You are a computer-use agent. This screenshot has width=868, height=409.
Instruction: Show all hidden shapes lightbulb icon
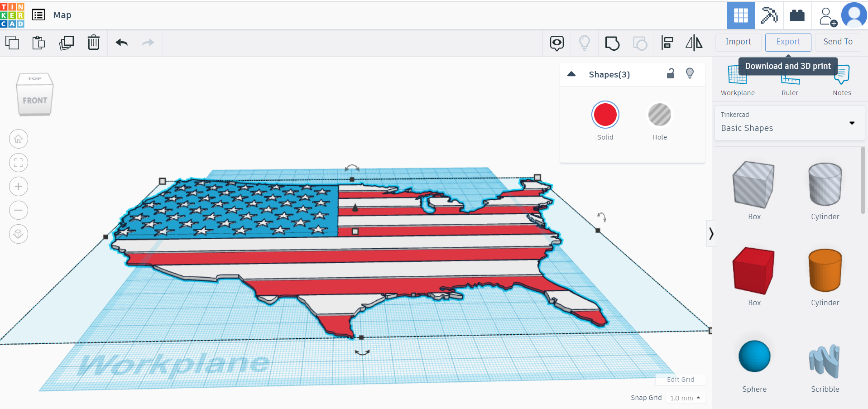585,43
